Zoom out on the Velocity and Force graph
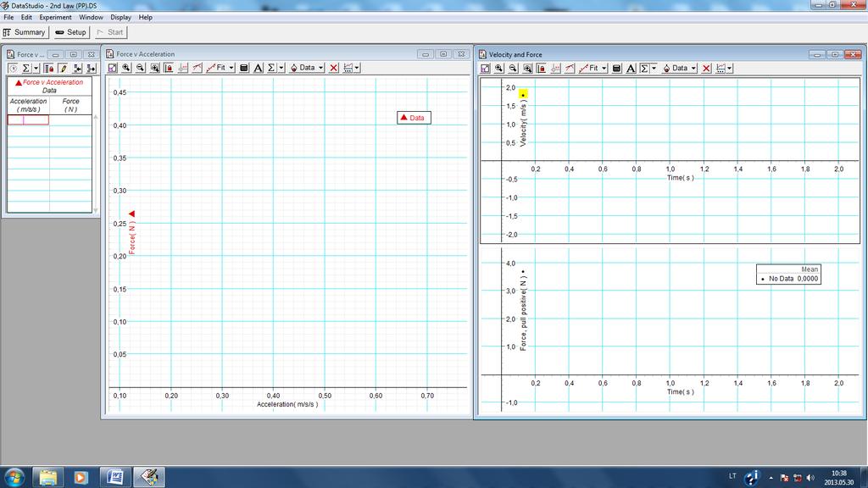This screenshot has width=868, height=488. click(x=513, y=68)
